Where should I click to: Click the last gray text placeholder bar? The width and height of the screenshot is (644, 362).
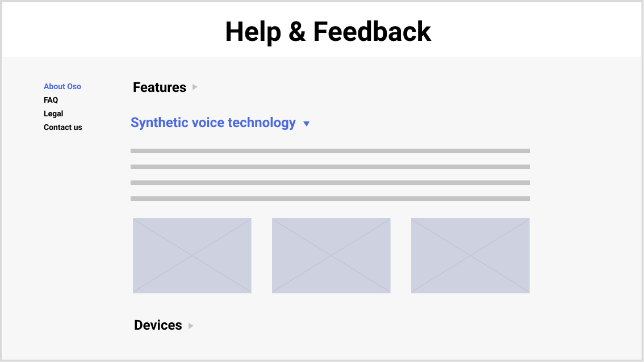(331, 198)
